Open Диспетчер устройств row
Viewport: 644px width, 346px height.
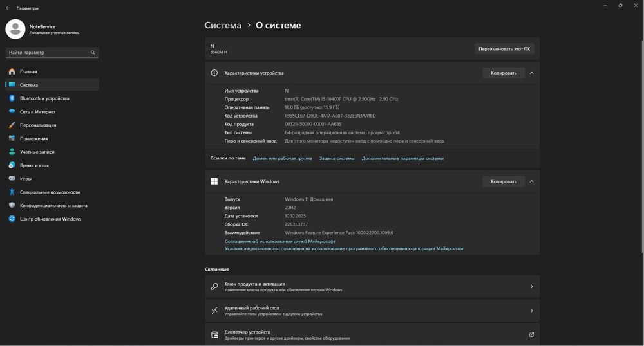pyautogui.click(x=372, y=335)
